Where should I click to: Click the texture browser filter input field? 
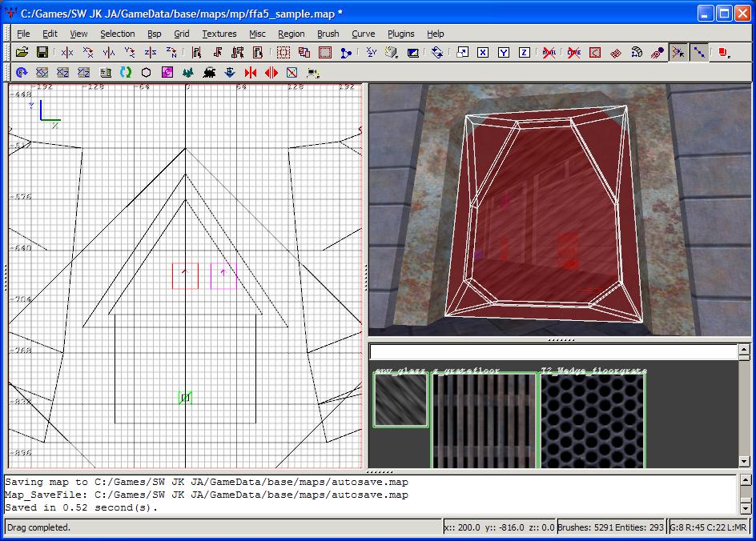click(x=553, y=352)
